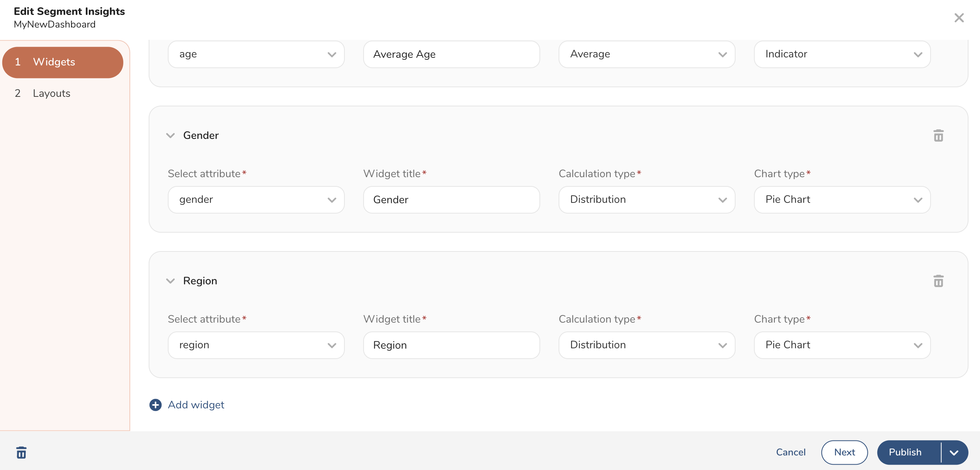This screenshot has width=980, height=470.
Task: Open the gender attribute dropdown
Action: [x=256, y=200]
